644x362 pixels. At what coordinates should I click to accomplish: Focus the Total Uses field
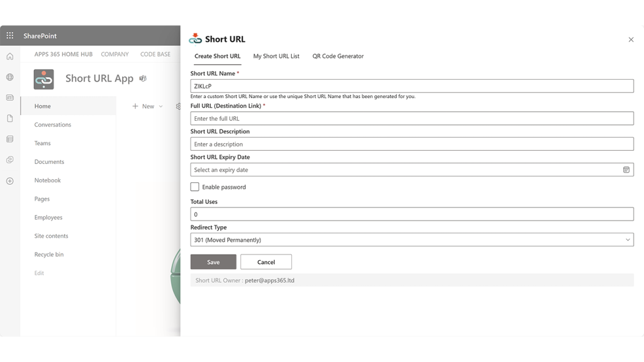(412, 214)
